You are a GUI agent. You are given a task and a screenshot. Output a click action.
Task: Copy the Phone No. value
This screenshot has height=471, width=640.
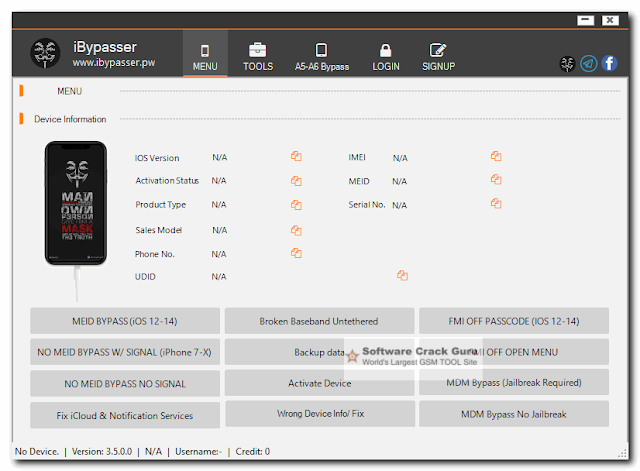(x=296, y=253)
